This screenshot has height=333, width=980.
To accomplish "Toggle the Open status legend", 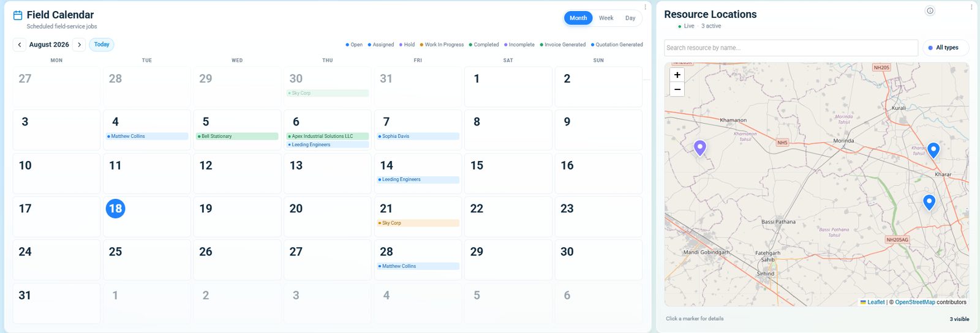I will point(354,45).
